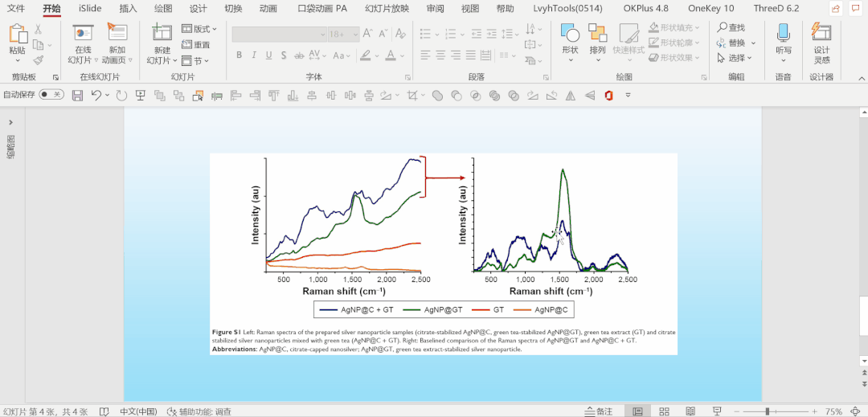868x417 pixels.
Task: Collapse the ribbon using the chevron
Action: coord(860,77)
